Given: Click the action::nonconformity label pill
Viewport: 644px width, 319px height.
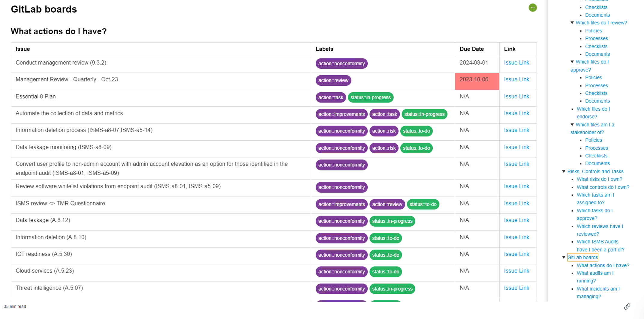Looking at the screenshot, I should coord(341,63).
